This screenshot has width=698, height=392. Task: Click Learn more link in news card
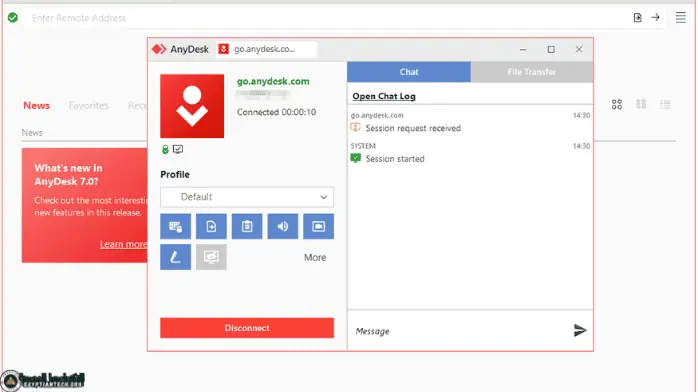pos(123,244)
